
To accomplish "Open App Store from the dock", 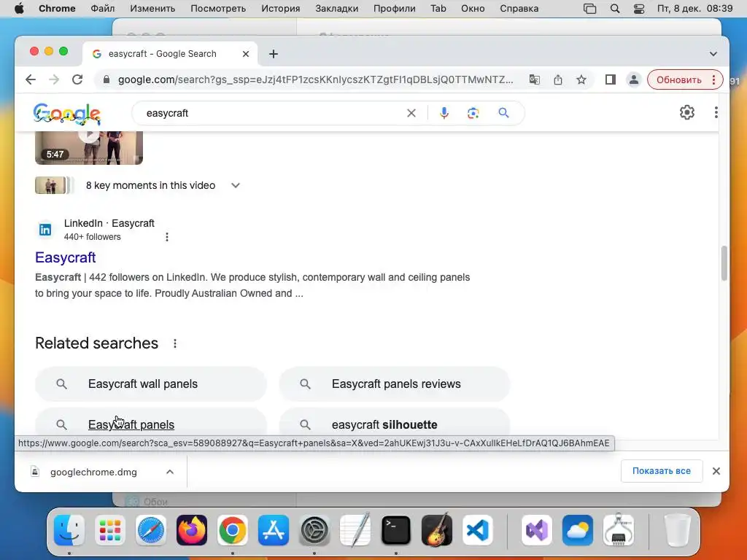I will (274, 530).
